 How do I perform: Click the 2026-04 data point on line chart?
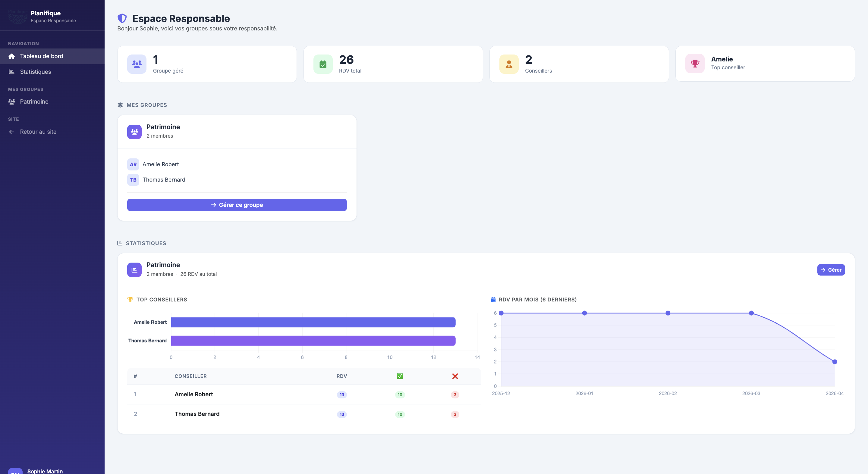point(834,362)
